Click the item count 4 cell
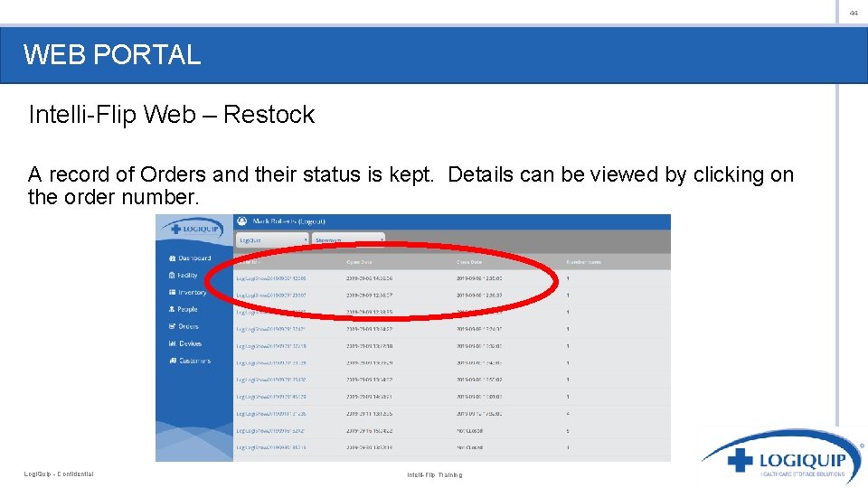Viewport: 868px width, 488px height. (568, 414)
